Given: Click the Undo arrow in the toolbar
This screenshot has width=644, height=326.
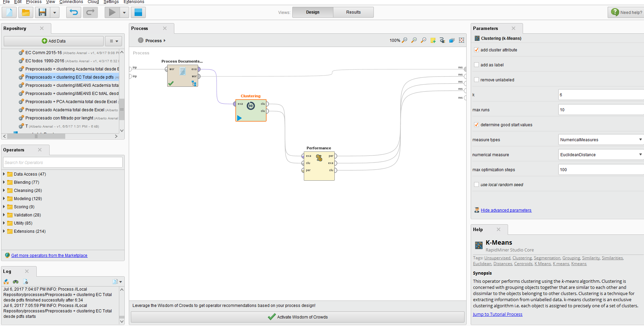Looking at the screenshot, I should [x=73, y=12].
